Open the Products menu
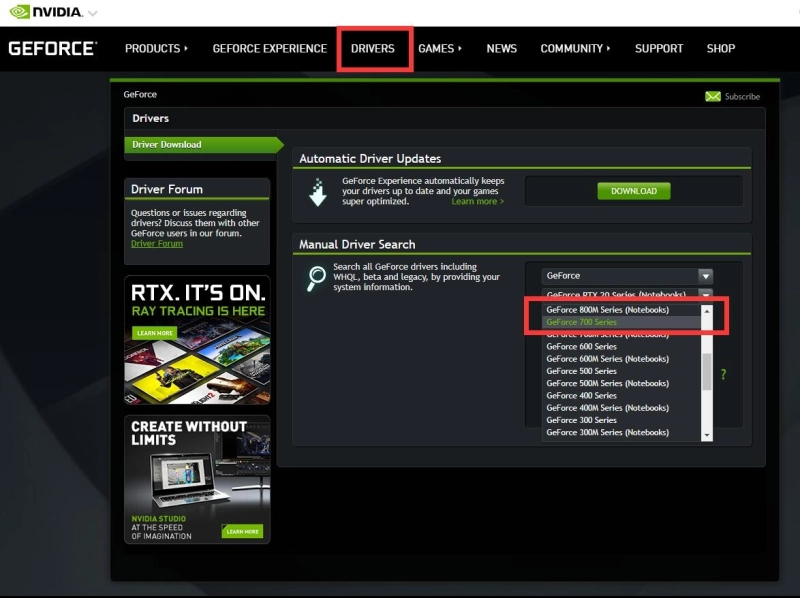 pos(156,48)
